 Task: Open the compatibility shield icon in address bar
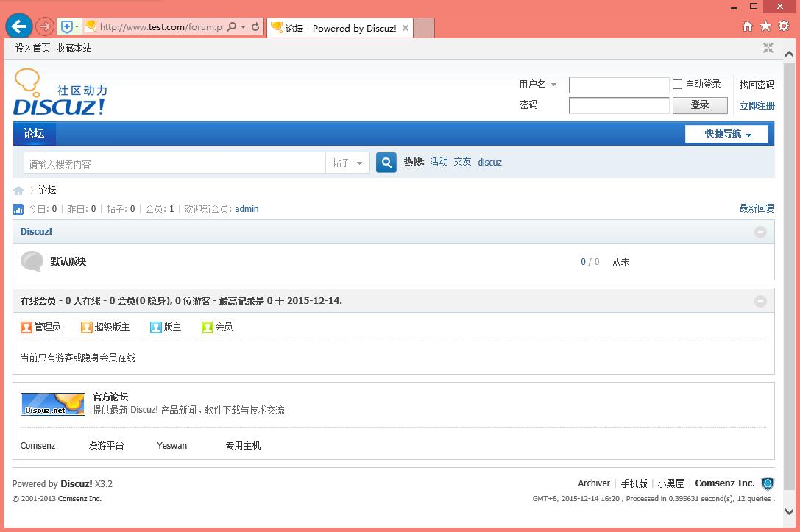click(x=66, y=26)
